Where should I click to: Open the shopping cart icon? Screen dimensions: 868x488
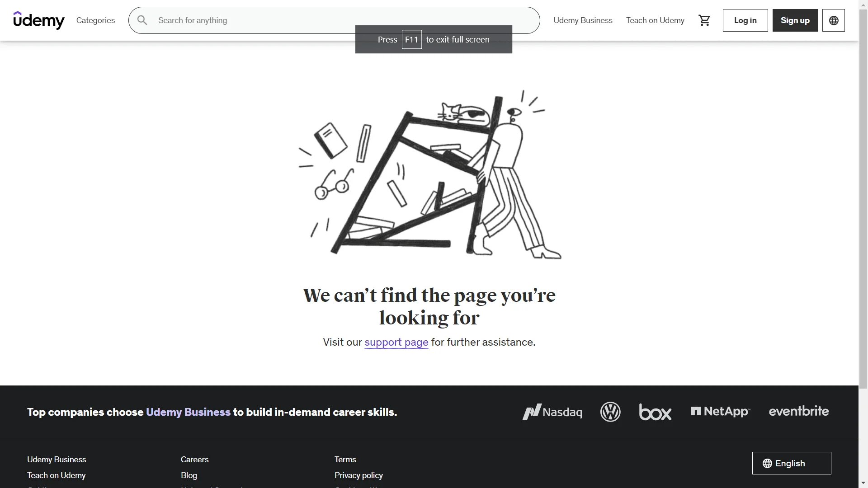704,20
